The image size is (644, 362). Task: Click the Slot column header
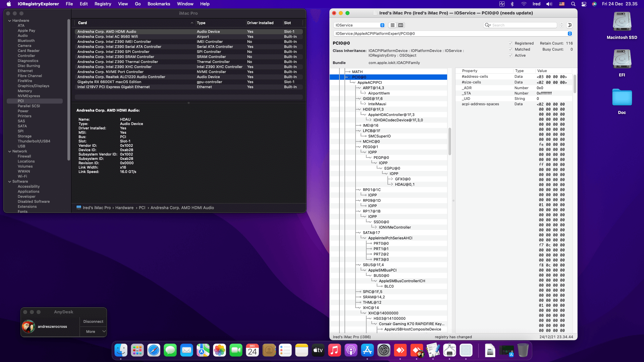(x=292, y=23)
